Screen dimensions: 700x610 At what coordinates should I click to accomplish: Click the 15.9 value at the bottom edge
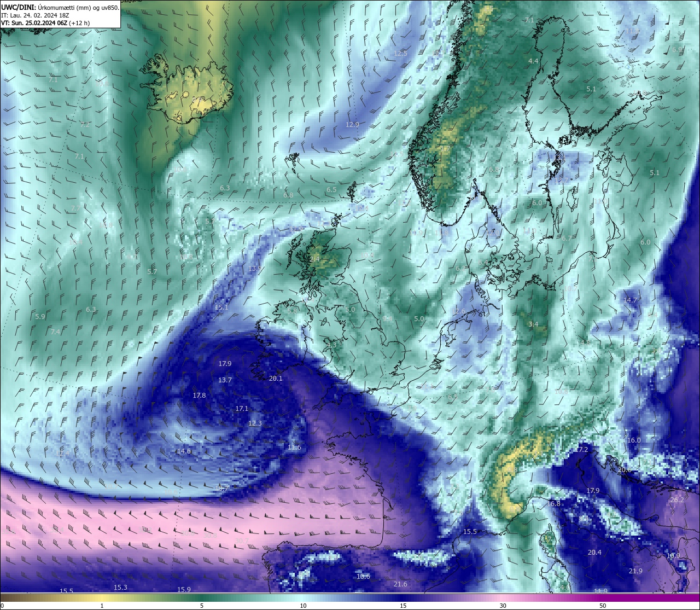pyautogui.click(x=184, y=590)
